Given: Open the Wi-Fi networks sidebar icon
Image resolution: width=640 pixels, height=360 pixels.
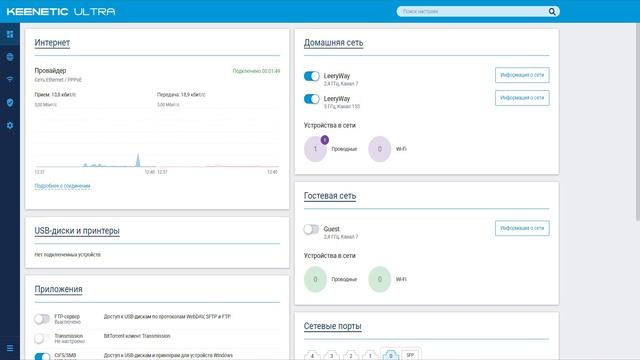Looking at the screenshot, I should coord(10,79).
